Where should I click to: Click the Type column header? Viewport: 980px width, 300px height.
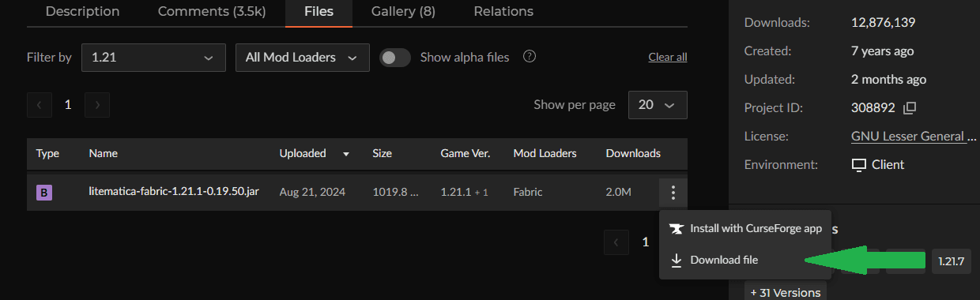[x=47, y=153]
